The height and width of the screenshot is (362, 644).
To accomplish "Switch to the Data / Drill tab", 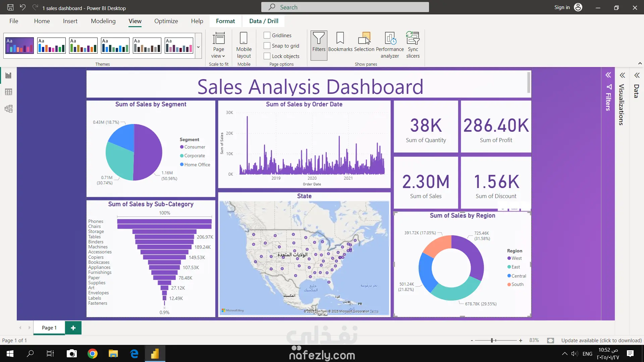I will (264, 21).
